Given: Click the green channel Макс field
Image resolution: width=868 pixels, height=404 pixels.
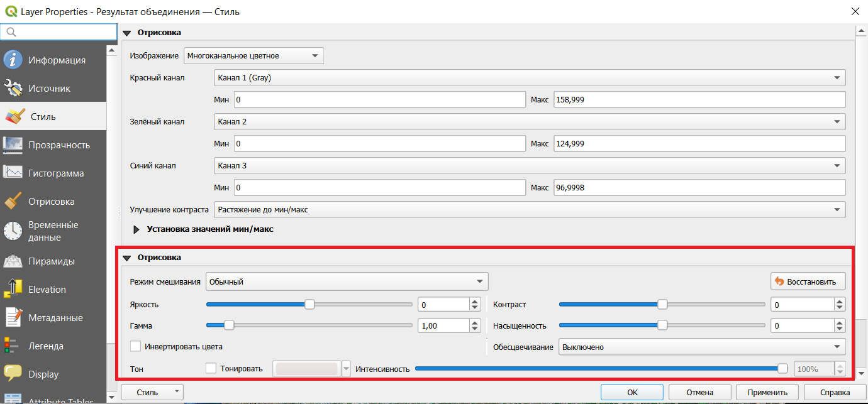Looking at the screenshot, I should click(699, 143).
